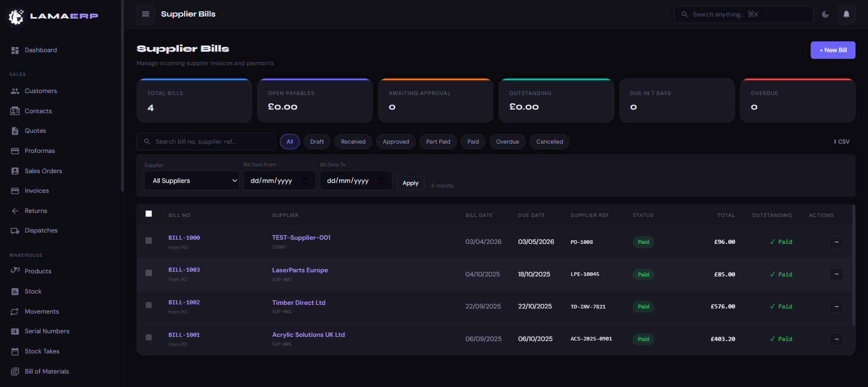Open Stock Takes calendar icon

pyautogui.click(x=15, y=351)
